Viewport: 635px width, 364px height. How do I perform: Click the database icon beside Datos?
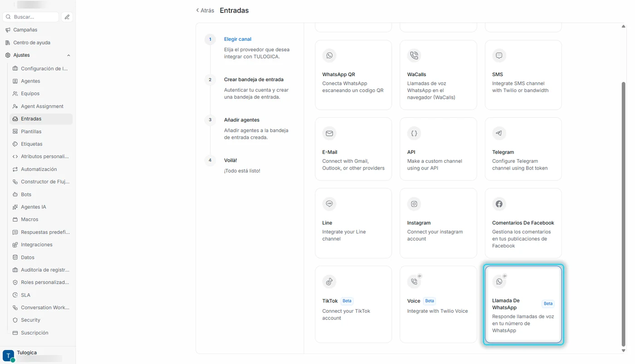[x=15, y=257]
